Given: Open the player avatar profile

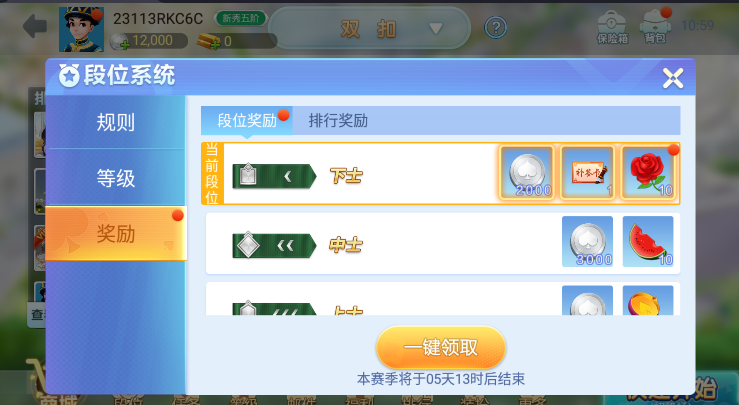Looking at the screenshot, I should click(81, 29).
